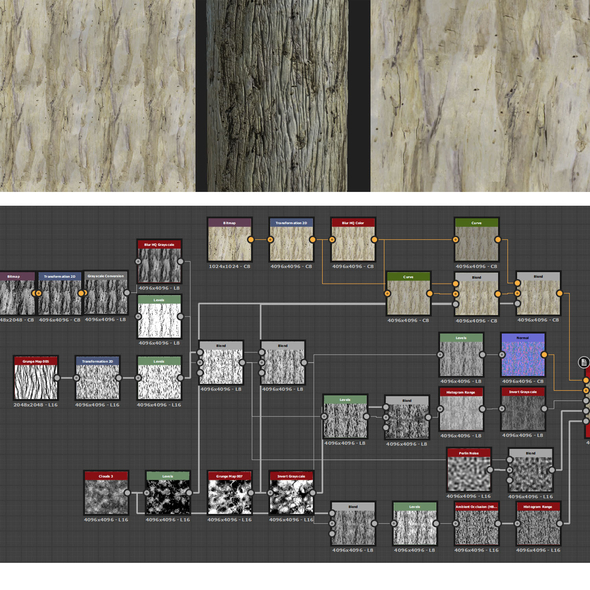The height and width of the screenshot is (590, 590).
Task: Select the Ambient Occlusion node
Action: tap(477, 523)
